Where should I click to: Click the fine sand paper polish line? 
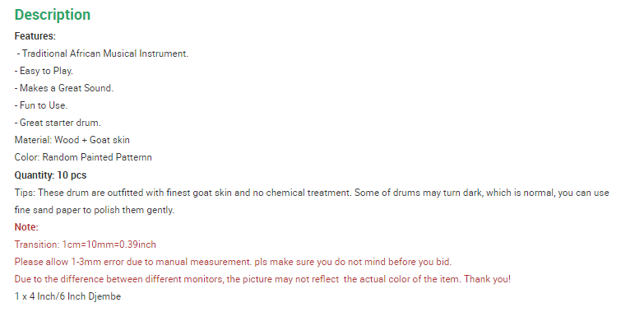(95, 210)
